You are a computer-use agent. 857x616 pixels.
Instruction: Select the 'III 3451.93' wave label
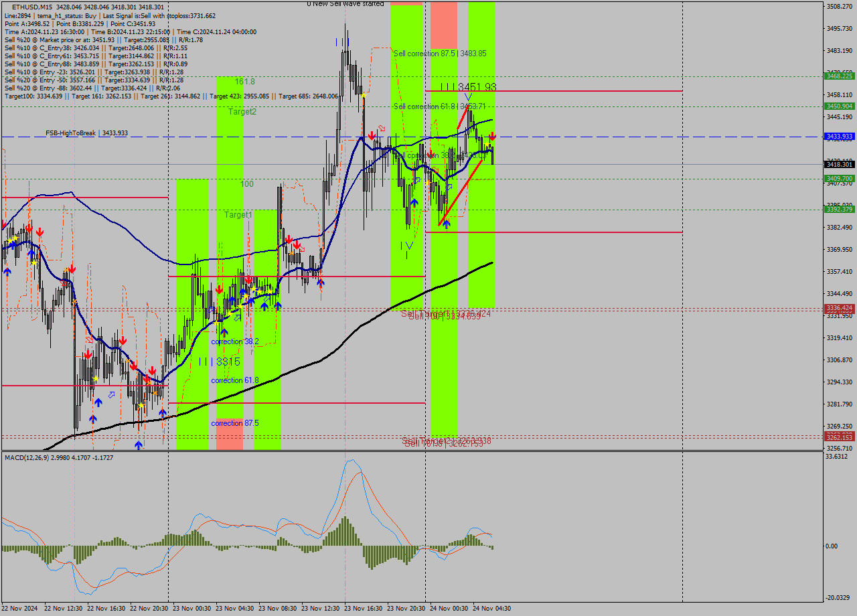(468, 87)
